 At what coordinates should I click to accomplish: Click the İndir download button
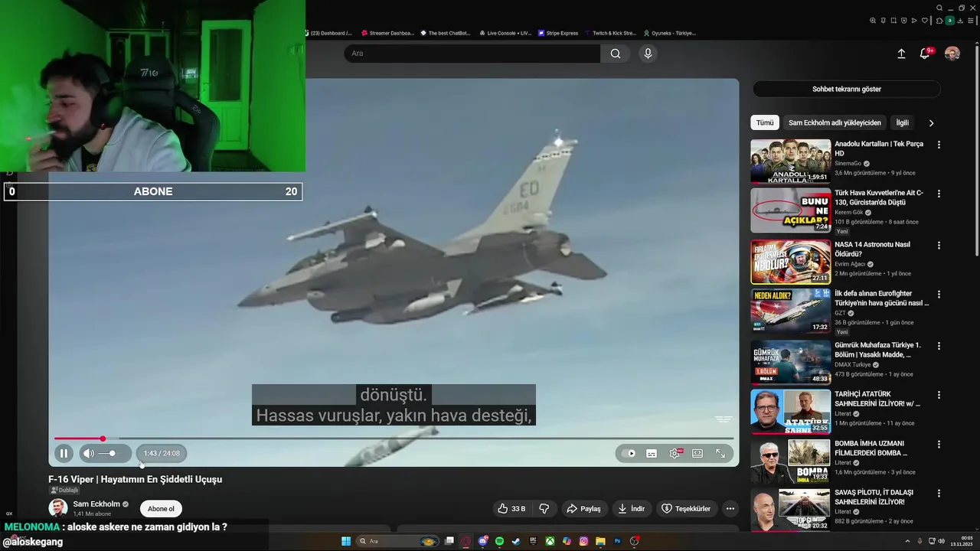(632, 508)
